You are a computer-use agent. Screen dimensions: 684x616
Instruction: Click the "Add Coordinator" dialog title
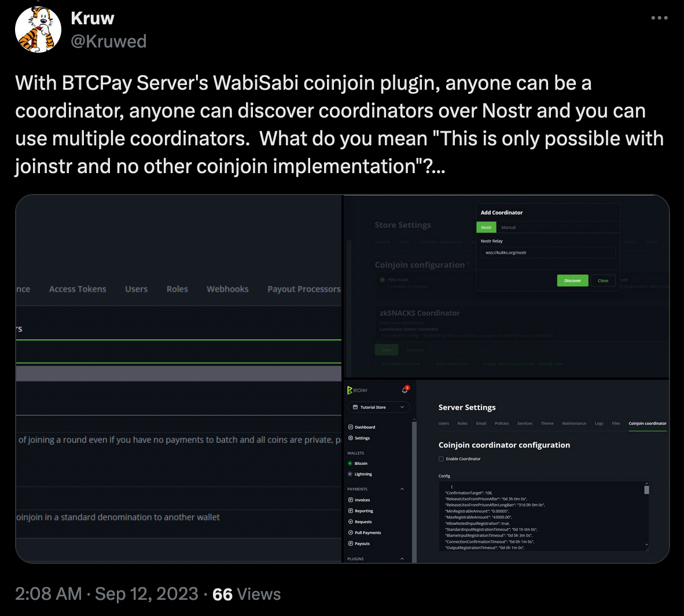(501, 212)
